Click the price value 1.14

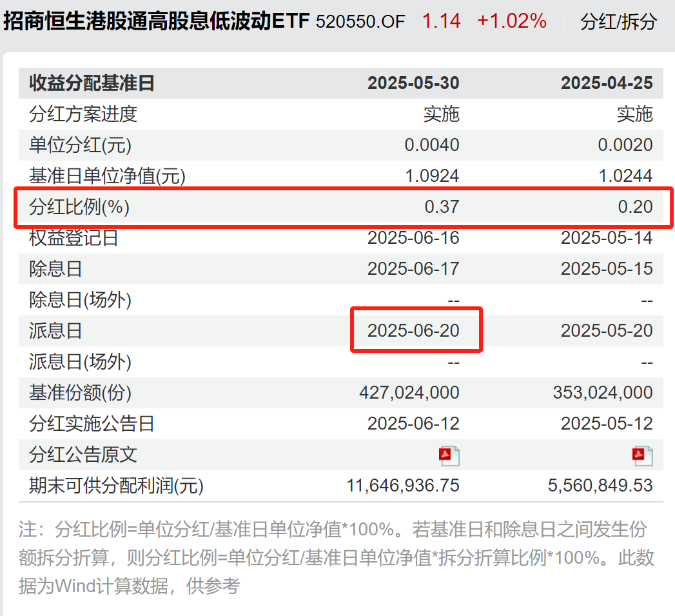tap(441, 21)
